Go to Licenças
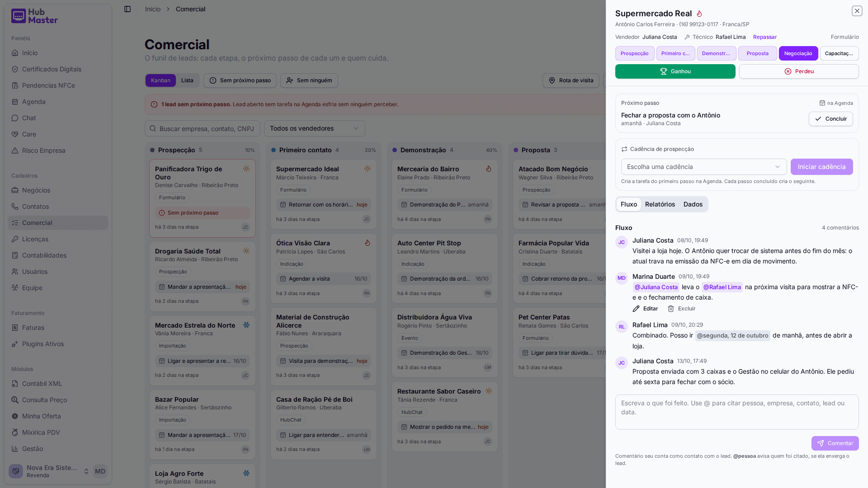 click(58, 239)
